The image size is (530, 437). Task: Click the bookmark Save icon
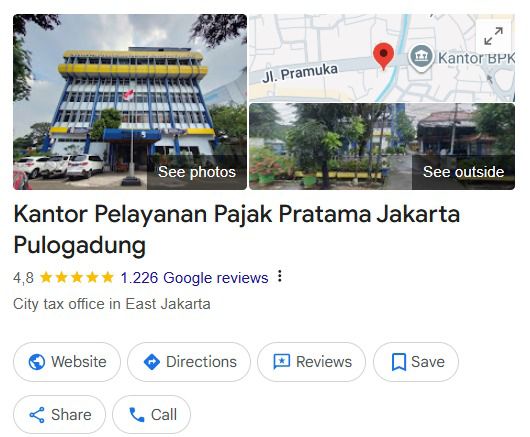coord(399,362)
